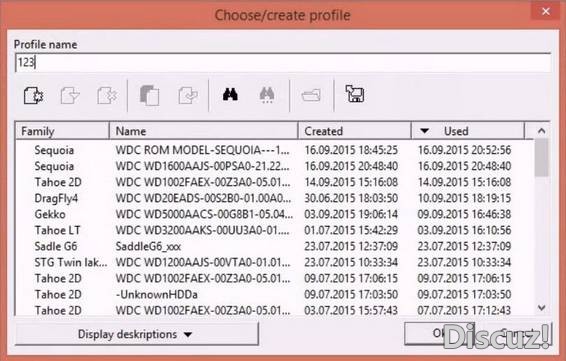Click the scrollbar down arrow
Image resolution: width=566 pixels, height=361 pixels.
(541, 308)
